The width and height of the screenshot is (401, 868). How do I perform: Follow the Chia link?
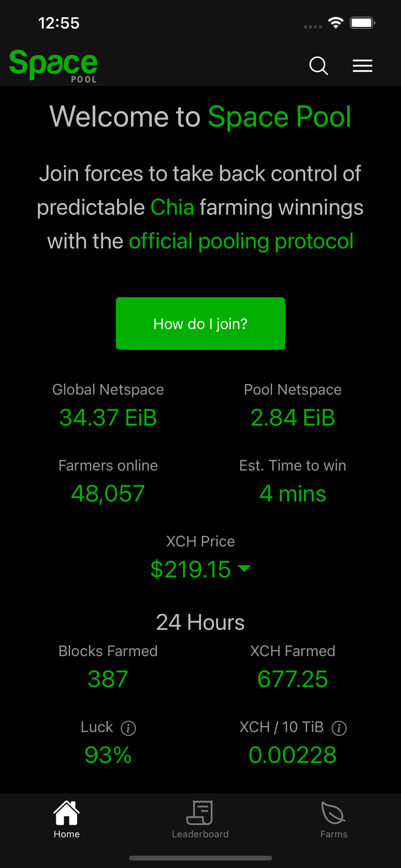pos(172,207)
